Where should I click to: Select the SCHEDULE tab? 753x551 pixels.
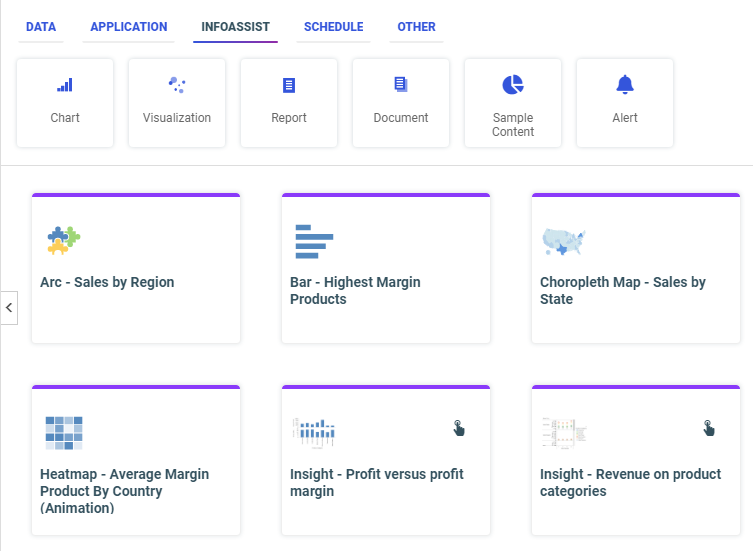[x=334, y=27]
